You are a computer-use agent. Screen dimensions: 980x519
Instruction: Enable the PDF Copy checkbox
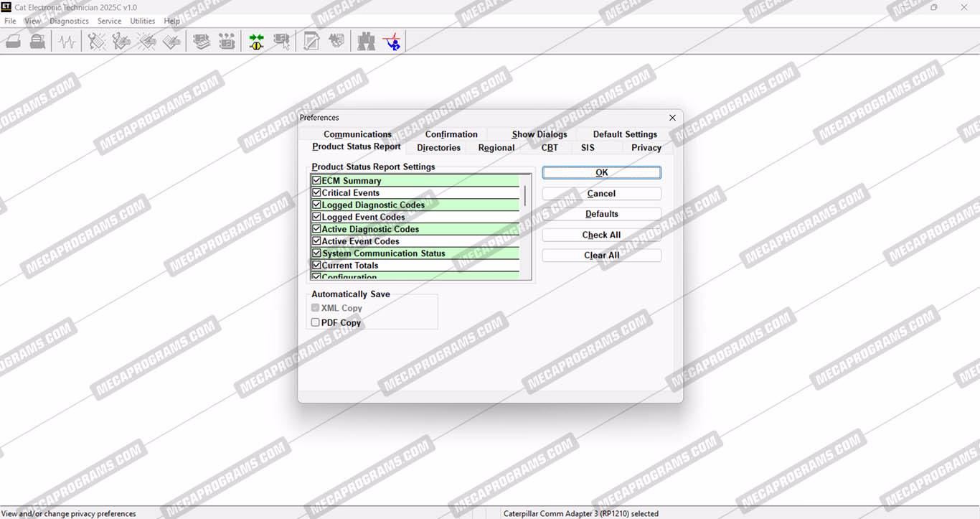click(315, 323)
